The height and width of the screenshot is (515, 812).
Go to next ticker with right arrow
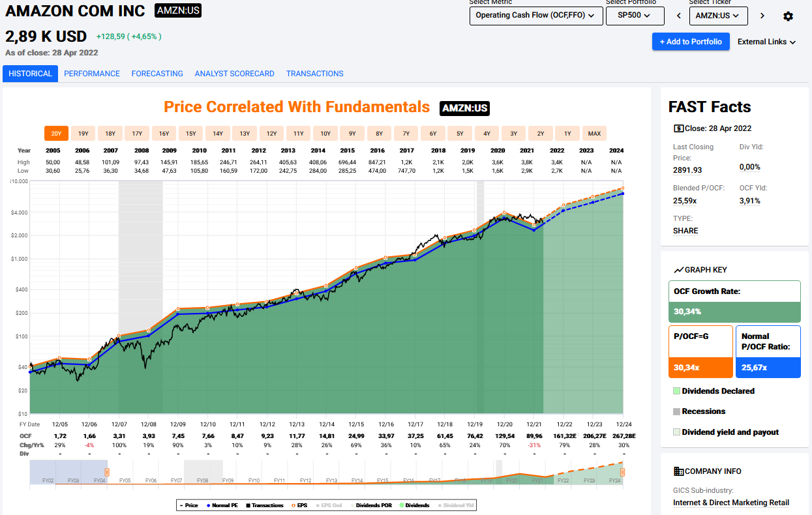click(x=762, y=16)
